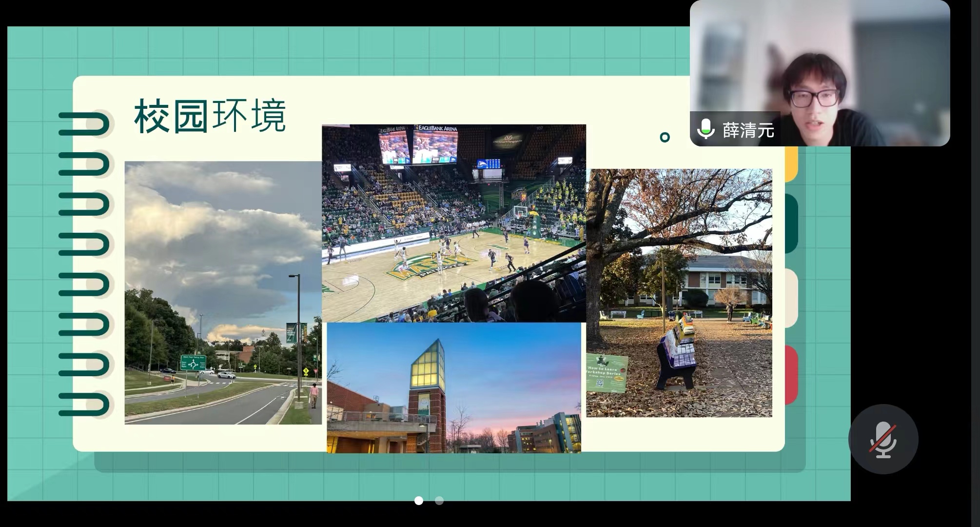Switch to the second gray page dot
980x527 pixels.
(x=439, y=501)
